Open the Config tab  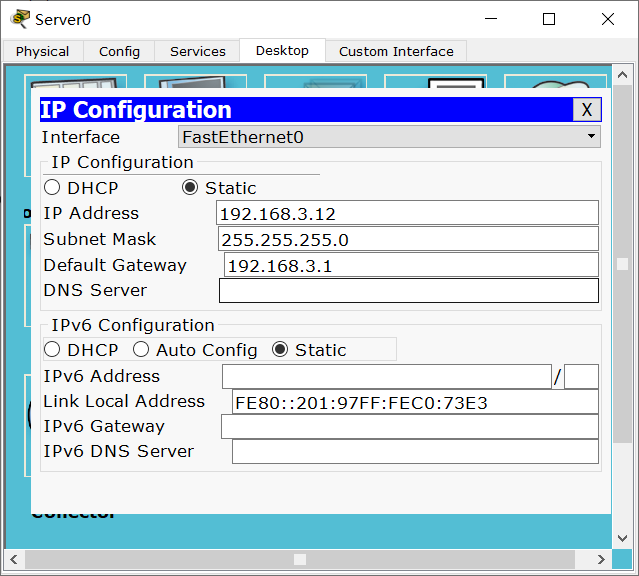[x=119, y=51]
